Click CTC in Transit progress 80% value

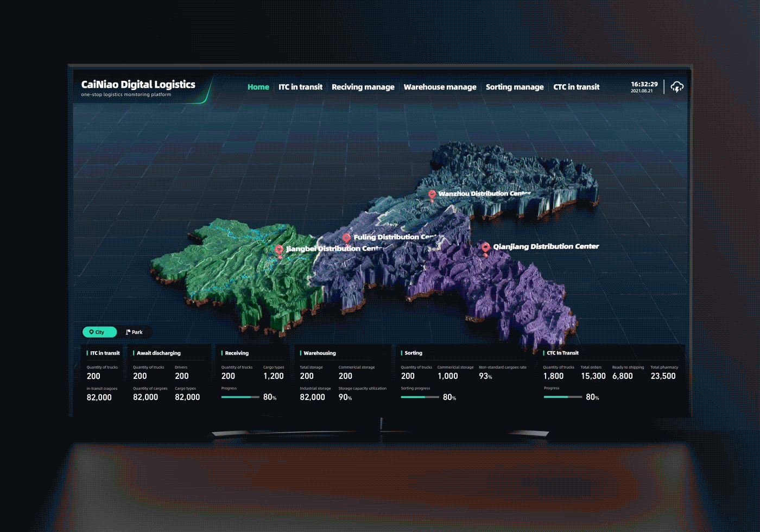tap(592, 397)
